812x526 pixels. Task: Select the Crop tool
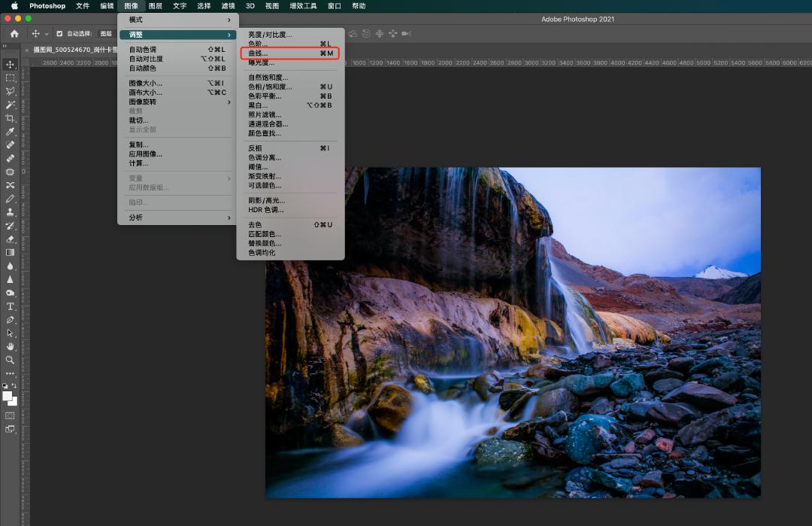click(11, 118)
